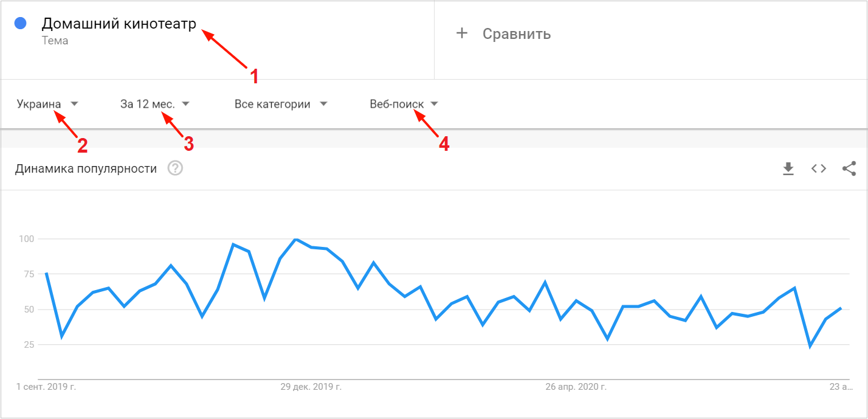Edit the Домашний кинотеатр search term
The image size is (868, 419).
point(119,24)
